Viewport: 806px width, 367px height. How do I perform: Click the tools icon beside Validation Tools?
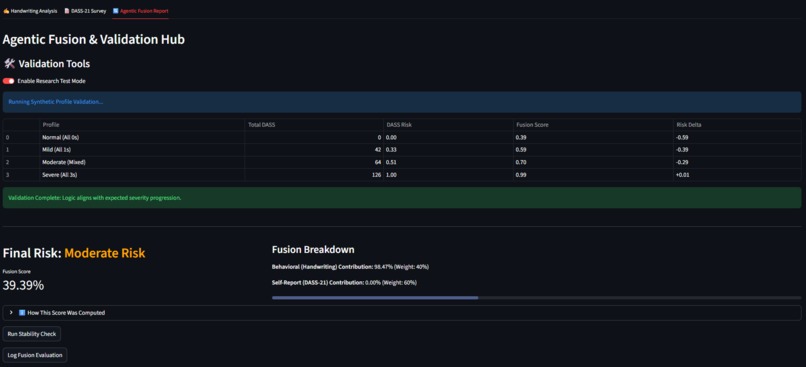[x=9, y=64]
